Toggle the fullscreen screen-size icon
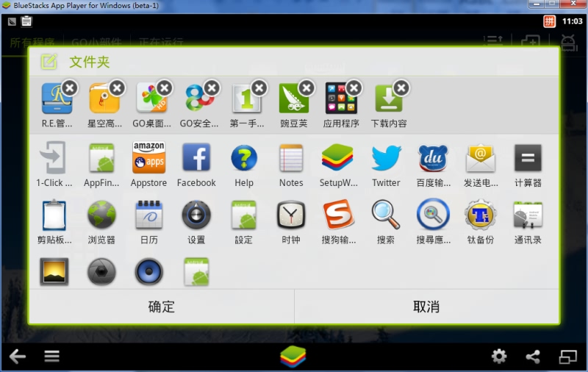The width and height of the screenshot is (588, 372). [x=567, y=357]
